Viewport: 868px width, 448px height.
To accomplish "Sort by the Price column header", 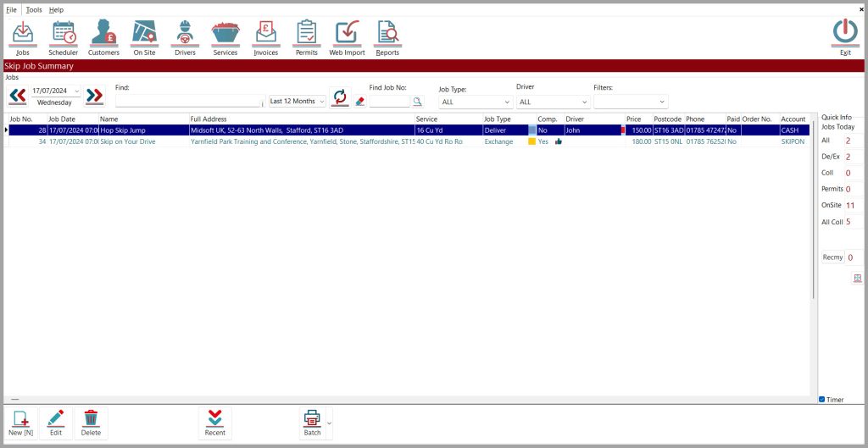I will (x=639, y=119).
